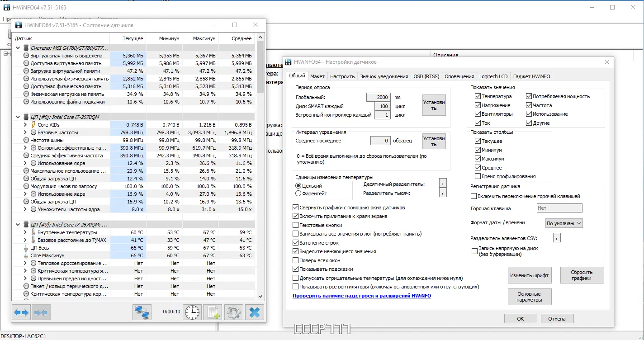Image resolution: width=644 pixels, height=340 pixels.
Task: Confirm settings with the OK button
Action: [520, 319]
